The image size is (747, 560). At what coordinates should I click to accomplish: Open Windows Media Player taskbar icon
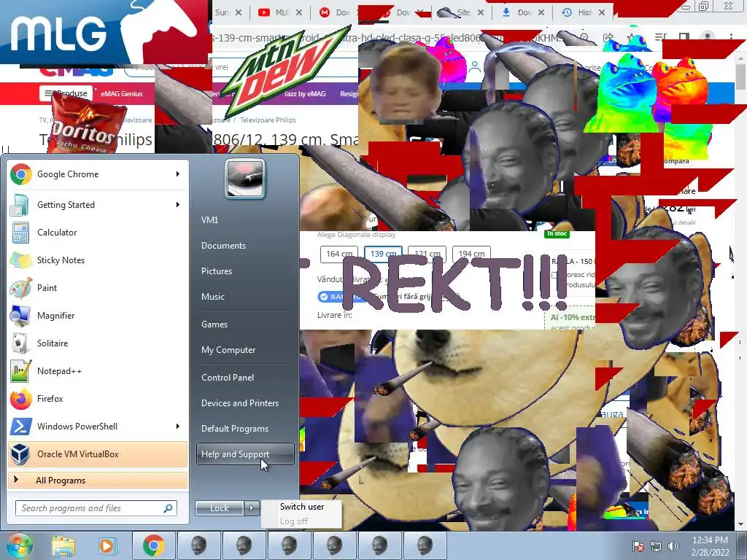pos(107,545)
